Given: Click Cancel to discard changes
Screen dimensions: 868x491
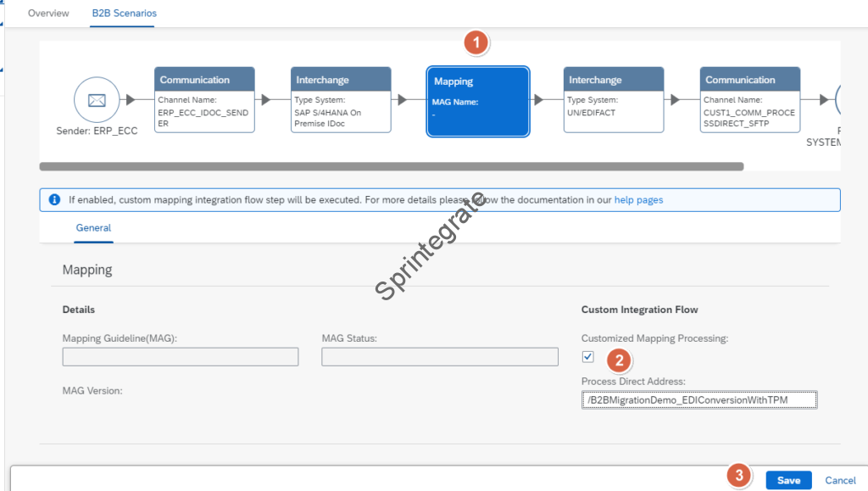Looking at the screenshot, I should pyautogui.click(x=840, y=480).
